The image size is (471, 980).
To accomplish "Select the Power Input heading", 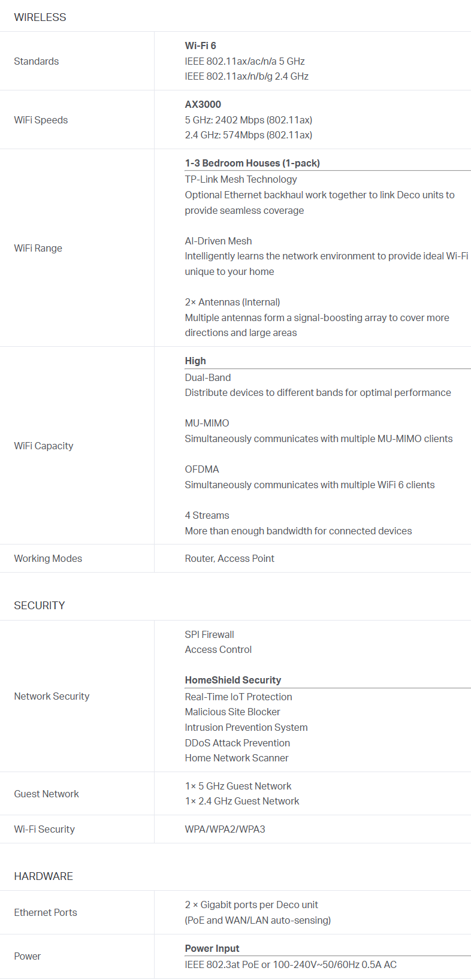I will point(212,948).
